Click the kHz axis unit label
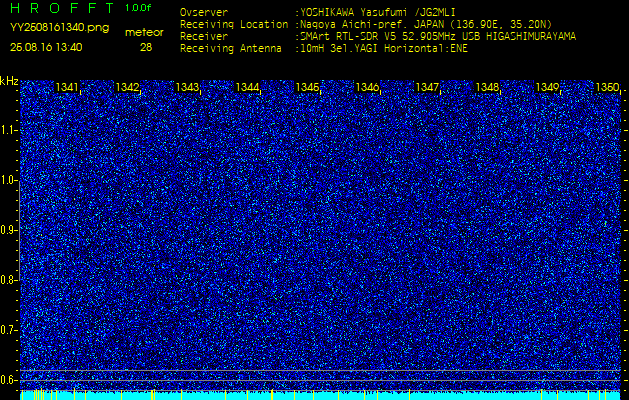 (9, 82)
